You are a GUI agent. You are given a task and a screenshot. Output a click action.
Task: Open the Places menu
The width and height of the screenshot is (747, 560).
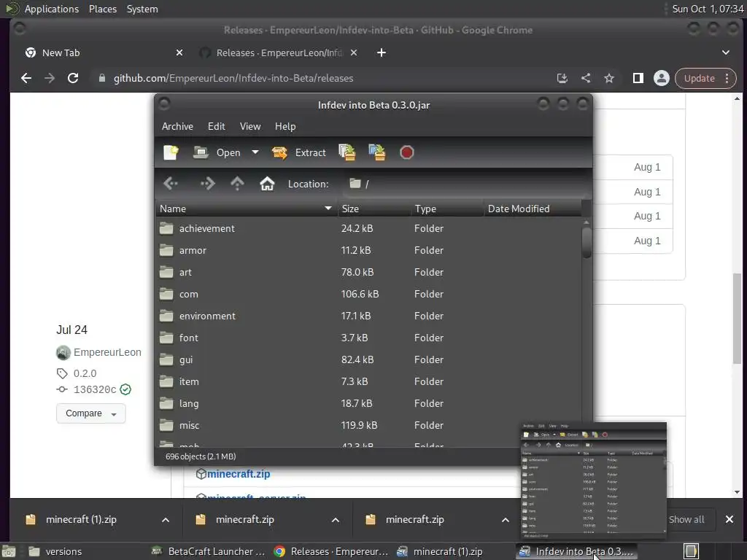[102, 9]
